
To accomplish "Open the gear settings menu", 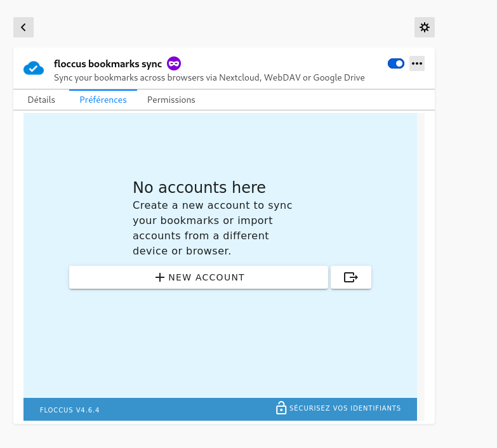I will click(x=425, y=27).
